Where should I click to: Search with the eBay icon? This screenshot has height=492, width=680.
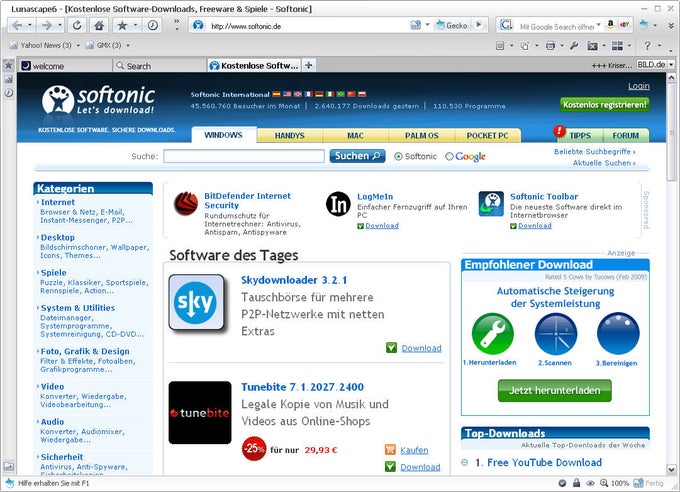[x=624, y=25]
